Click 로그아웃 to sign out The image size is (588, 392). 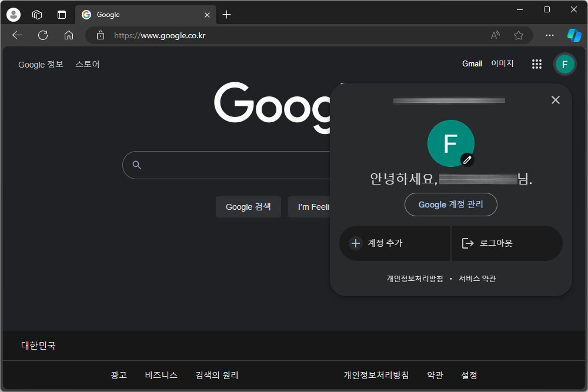(507, 243)
